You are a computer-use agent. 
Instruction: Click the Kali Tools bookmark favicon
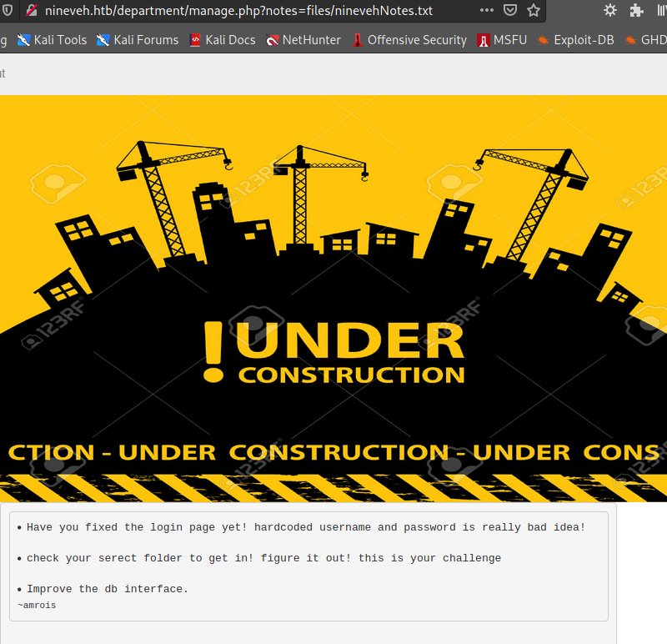tap(24, 40)
